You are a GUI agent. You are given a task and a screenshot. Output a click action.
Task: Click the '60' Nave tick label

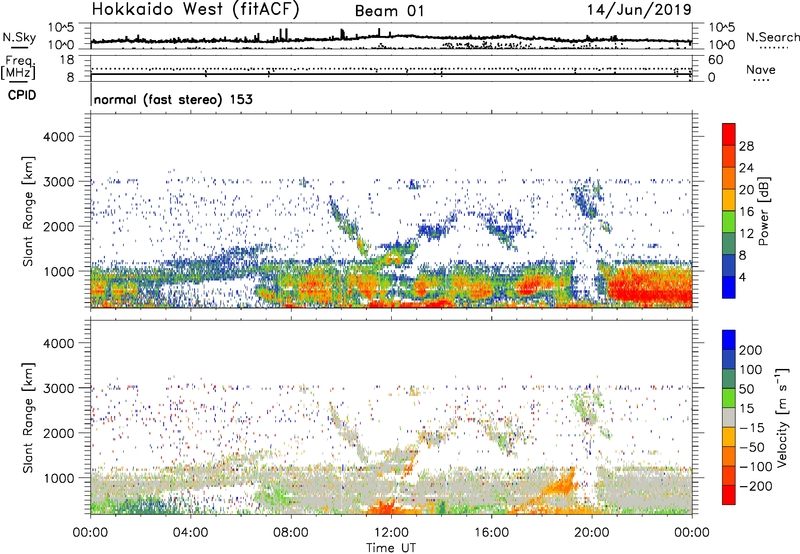point(716,60)
